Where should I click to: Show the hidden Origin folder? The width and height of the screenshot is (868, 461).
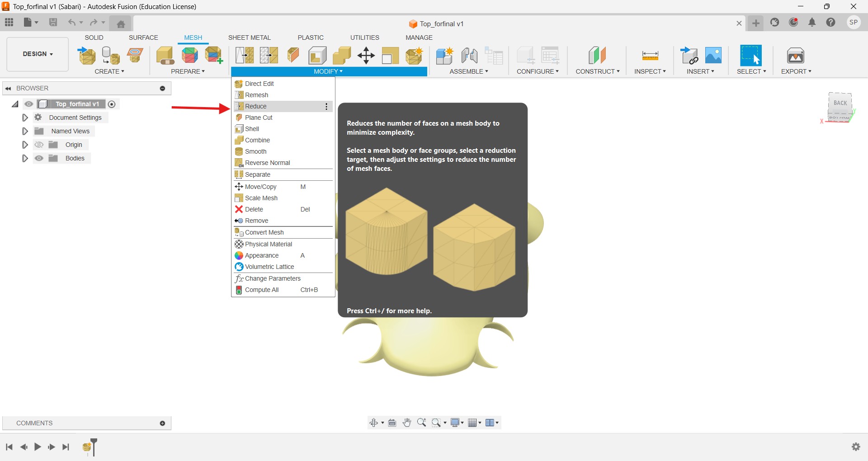tap(39, 145)
